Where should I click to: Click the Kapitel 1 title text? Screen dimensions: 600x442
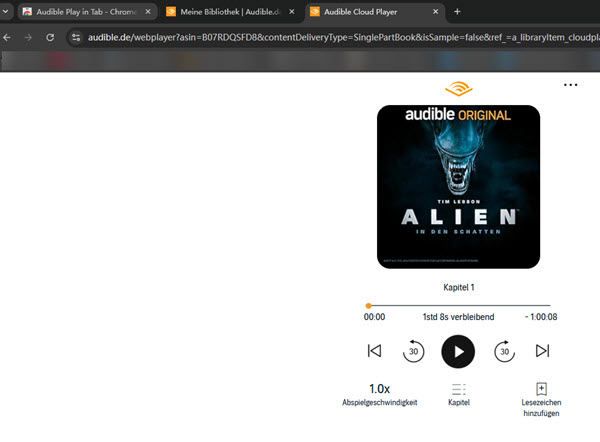tap(458, 287)
